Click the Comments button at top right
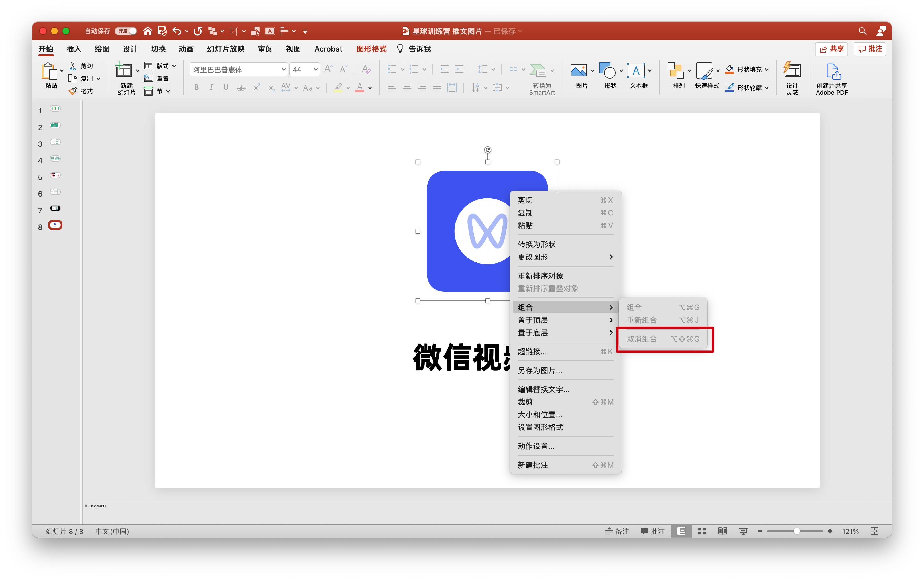 click(870, 49)
